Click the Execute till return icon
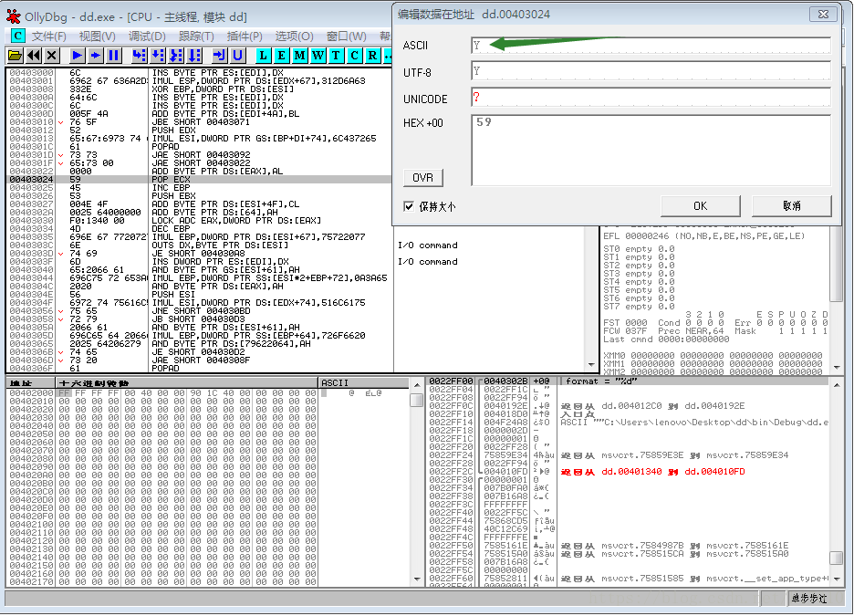 pyautogui.click(x=220, y=55)
